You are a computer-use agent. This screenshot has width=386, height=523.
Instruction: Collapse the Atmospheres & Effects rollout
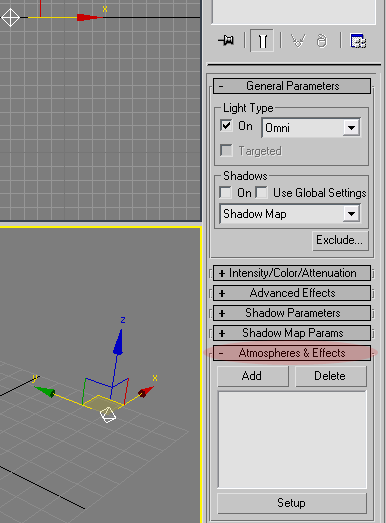(x=292, y=353)
